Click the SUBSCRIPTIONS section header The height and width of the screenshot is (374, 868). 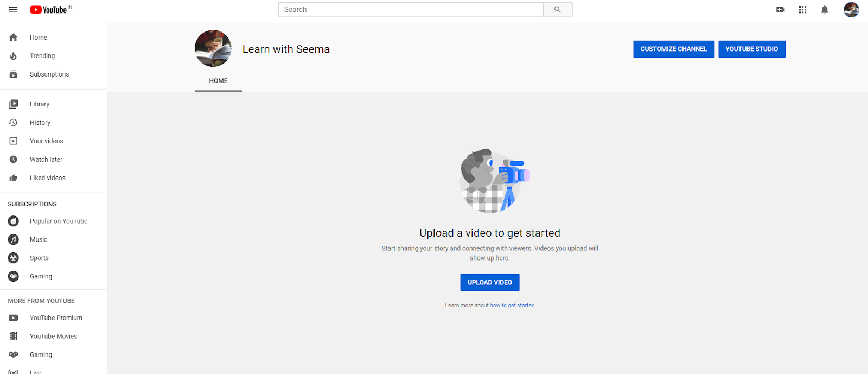(x=32, y=204)
